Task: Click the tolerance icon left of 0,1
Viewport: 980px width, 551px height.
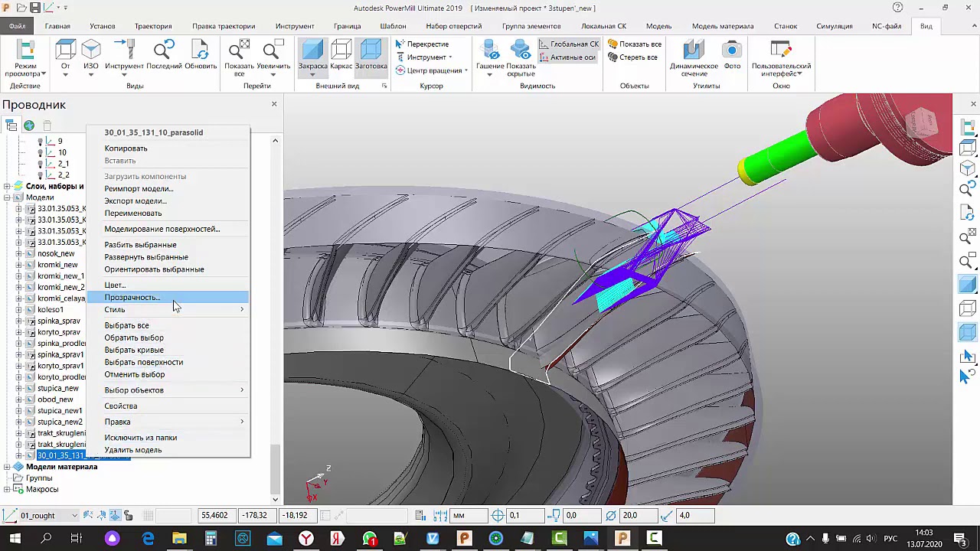Action: click(498, 516)
